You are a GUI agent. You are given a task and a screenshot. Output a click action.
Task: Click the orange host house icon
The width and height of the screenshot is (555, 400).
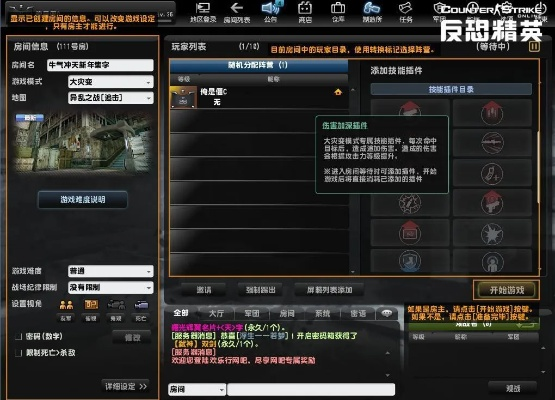338,92
